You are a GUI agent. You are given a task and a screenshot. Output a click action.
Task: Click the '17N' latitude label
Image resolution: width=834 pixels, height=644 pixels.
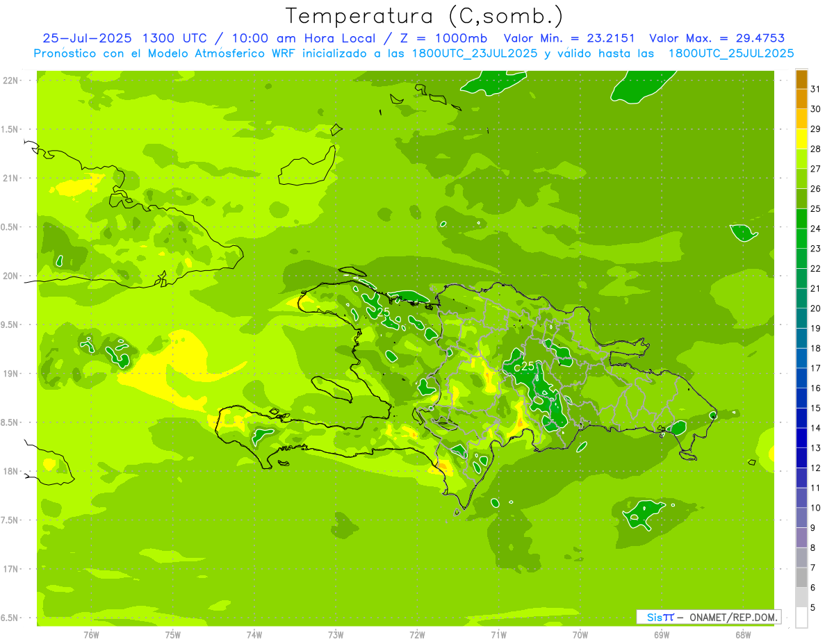pos(10,569)
